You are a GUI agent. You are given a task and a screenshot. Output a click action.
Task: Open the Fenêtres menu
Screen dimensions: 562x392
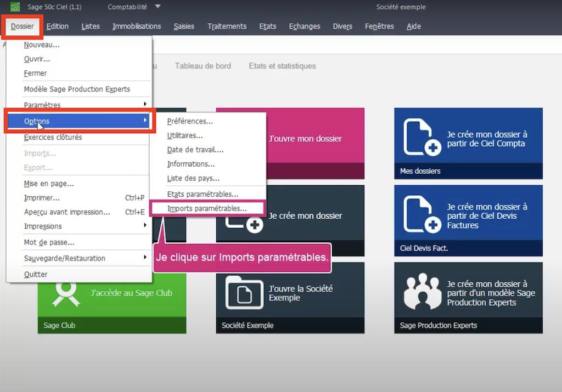[379, 26]
